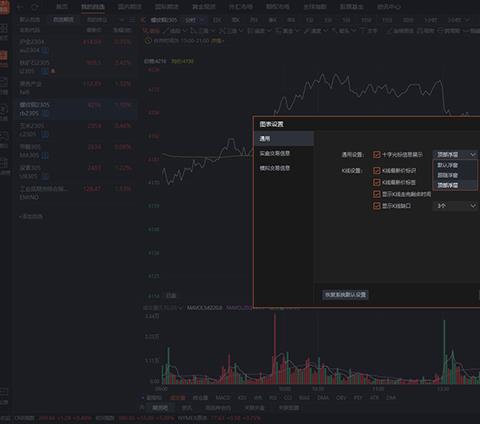This screenshot has height=424, width=480.
Task: Click the orange app logo in top-left corner
Action: tap(5, 7)
